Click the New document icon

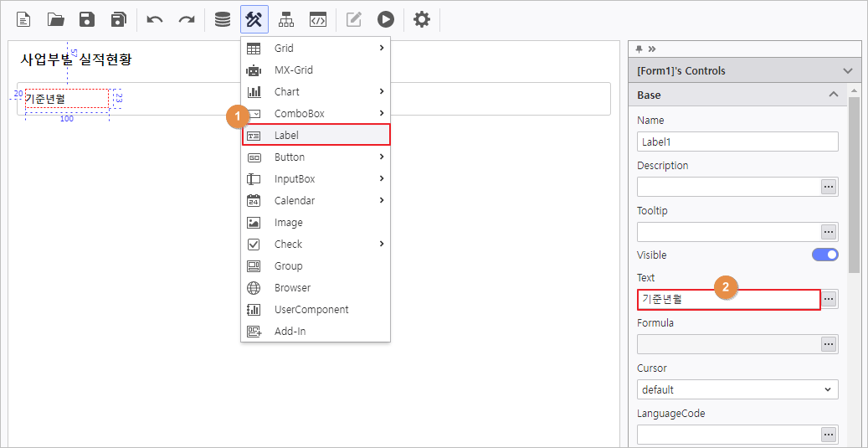(x=23, y=19)
